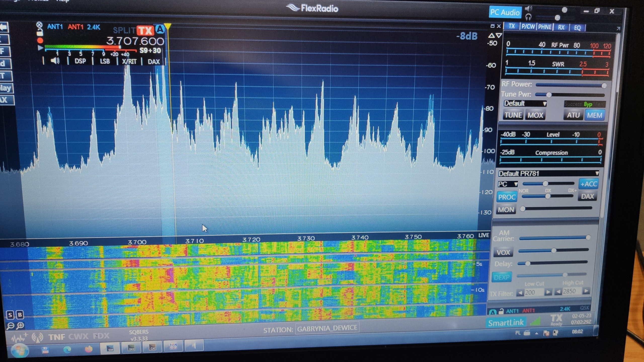Close slice A with the X circle icon
This screenshot has height=362, width=644.
point(39,25)
